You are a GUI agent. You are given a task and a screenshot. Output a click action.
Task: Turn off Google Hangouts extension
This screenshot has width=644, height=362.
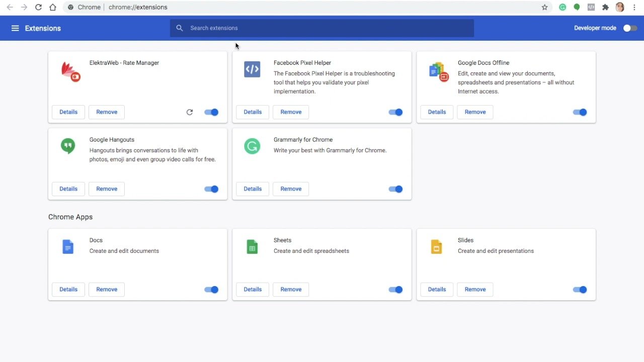(x=211, y=189)
